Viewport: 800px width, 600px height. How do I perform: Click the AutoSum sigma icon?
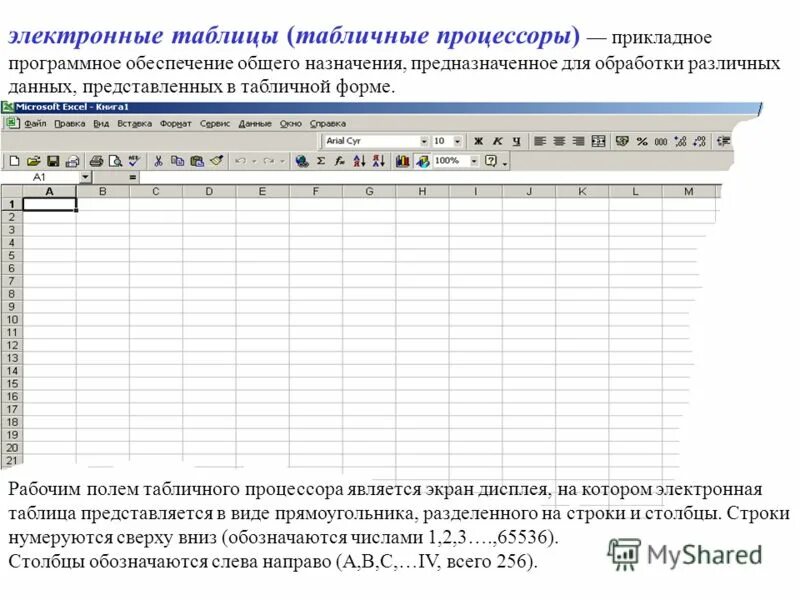tap(321, 161)
